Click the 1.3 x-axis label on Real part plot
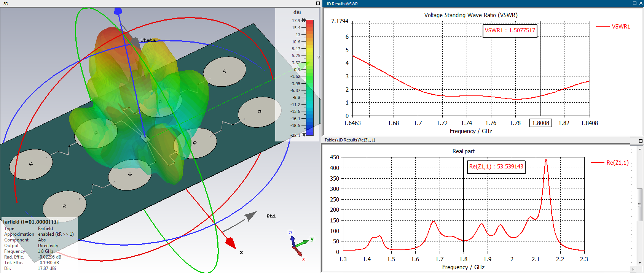Image resolution: width=644 pixels, height=273 pixels. coord(343,259)
